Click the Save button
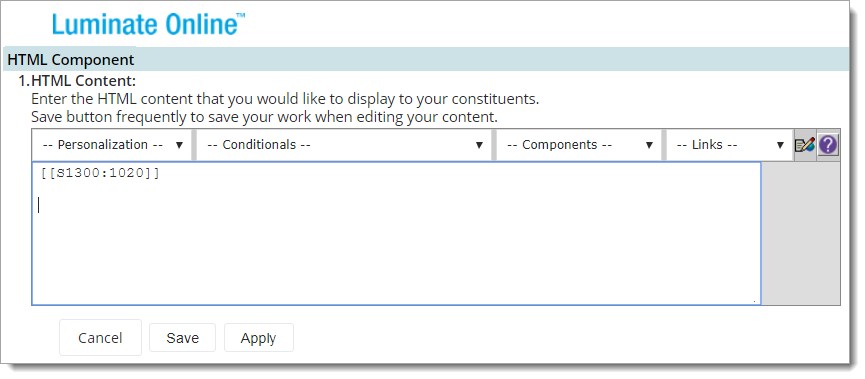Viewport: 865px width, 379px height. [183, 338]
